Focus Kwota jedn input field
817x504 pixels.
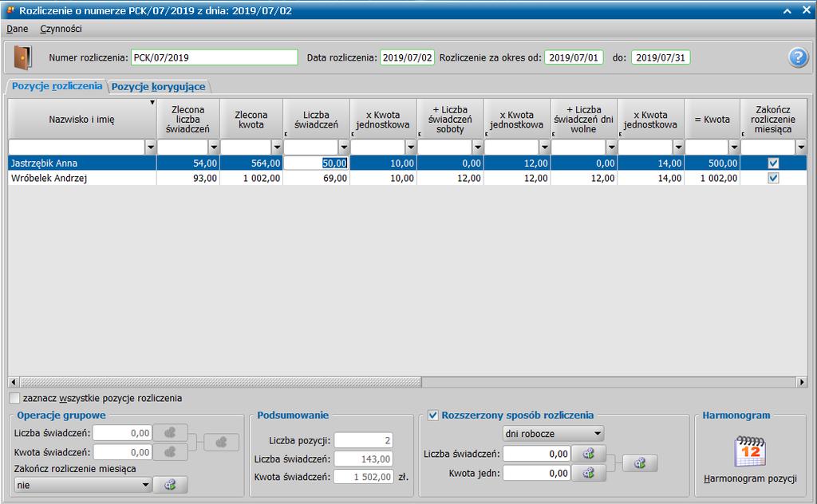(x=537, y=473)
